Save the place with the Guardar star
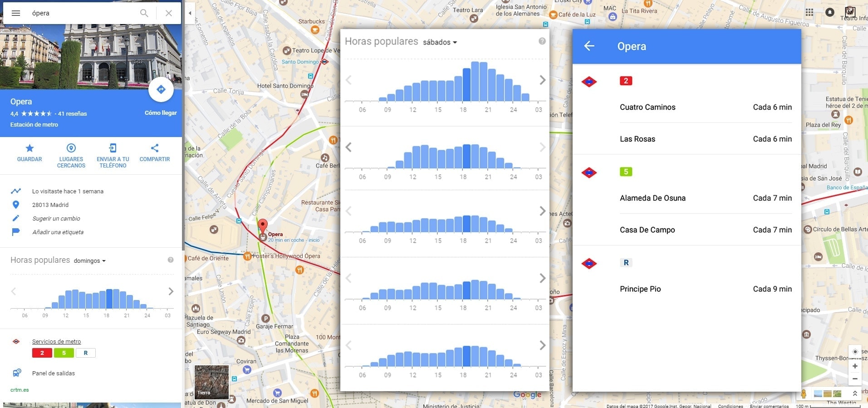Screen dimensions: 868x408 point(29,153)
